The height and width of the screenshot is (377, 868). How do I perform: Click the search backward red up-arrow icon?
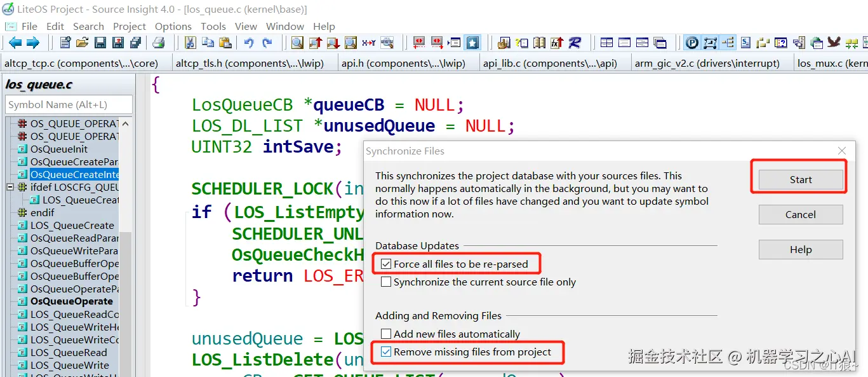click(316, 43)
